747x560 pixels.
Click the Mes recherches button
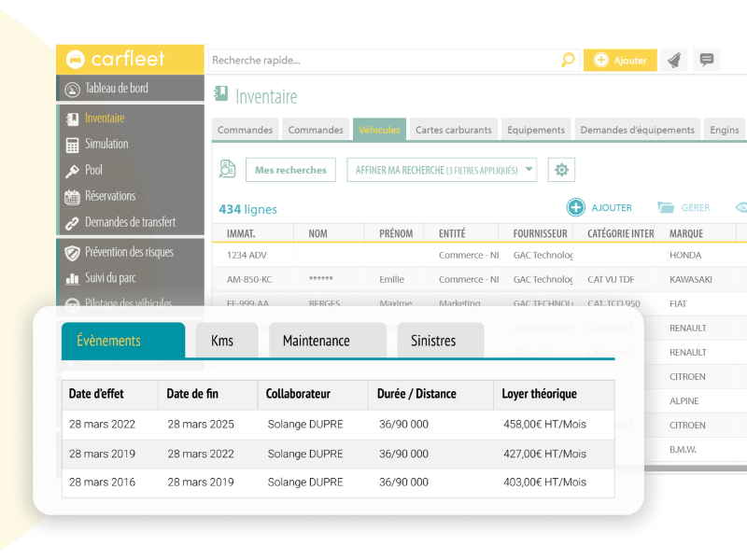pos(290,170)
